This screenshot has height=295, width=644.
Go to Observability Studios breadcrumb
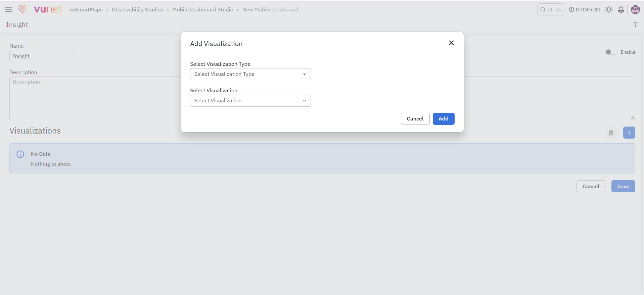tap(137, 10)
